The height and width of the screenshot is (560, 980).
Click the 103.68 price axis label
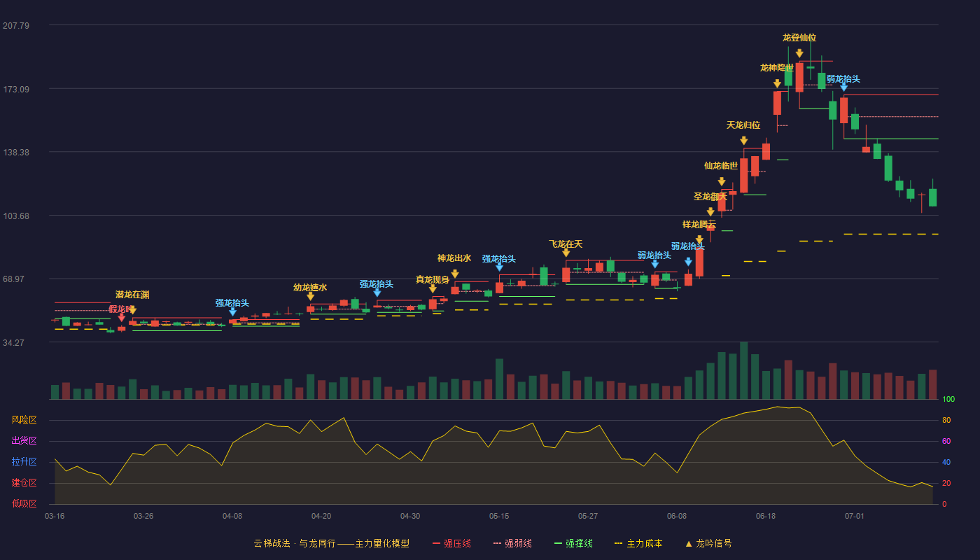(x=16, y=216)
